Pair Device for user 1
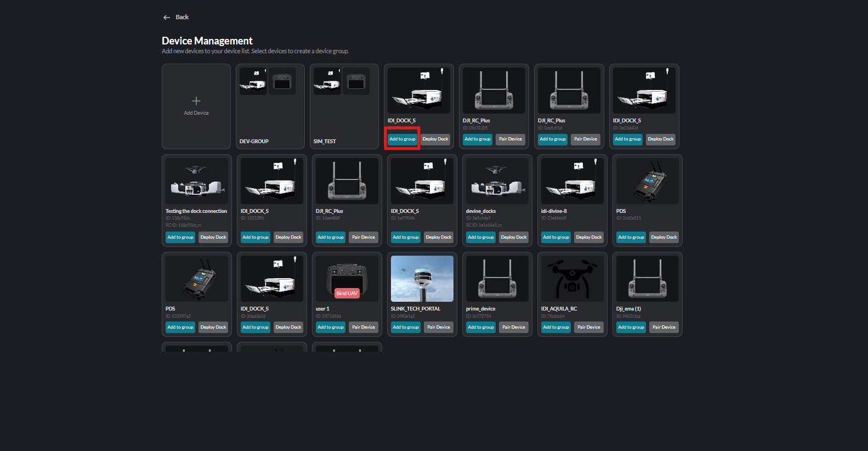868x451 pixels. coord(364,328)
